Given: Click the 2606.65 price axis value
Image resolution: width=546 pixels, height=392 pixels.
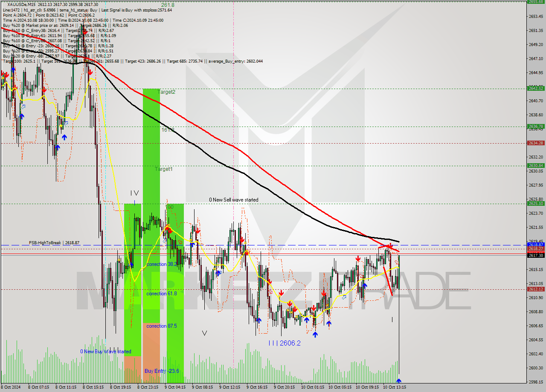Looking at the screenshot, I should tap(536, 326).
